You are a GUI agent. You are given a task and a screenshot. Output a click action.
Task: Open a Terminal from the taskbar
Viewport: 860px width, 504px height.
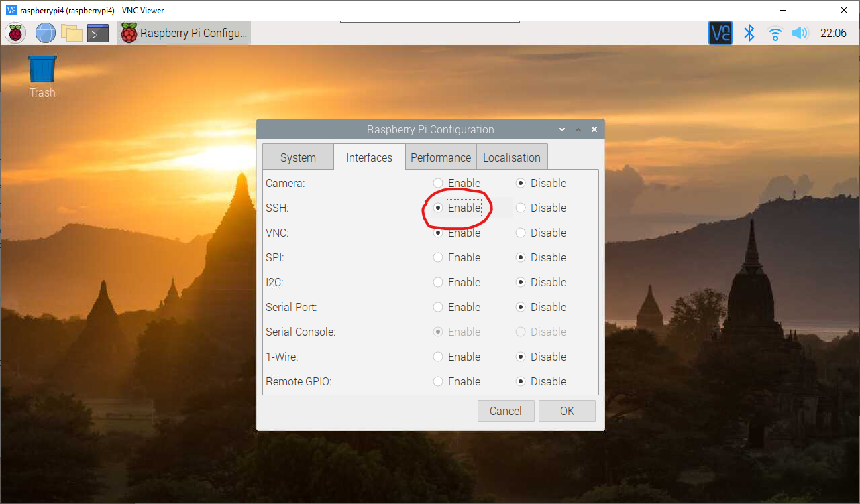(x=97, y=32)
